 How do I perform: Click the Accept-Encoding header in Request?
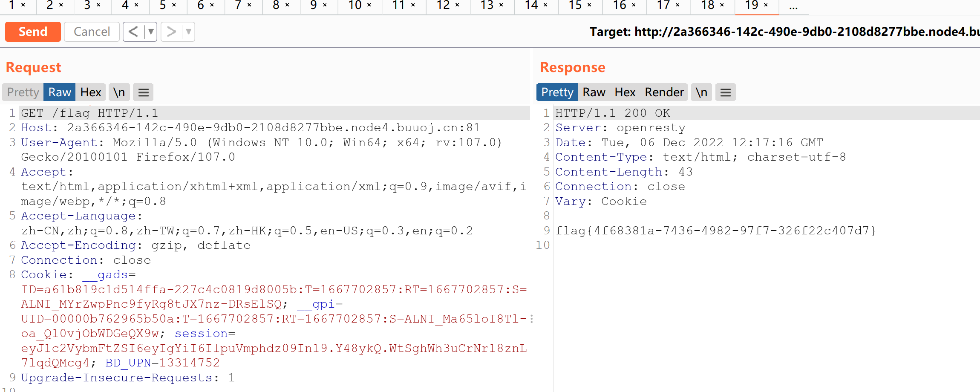click(136, 245)
